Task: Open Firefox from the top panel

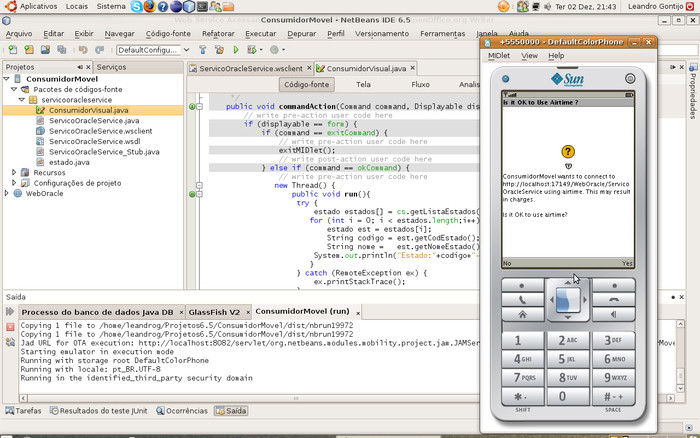Action: [x=150, y=6]
